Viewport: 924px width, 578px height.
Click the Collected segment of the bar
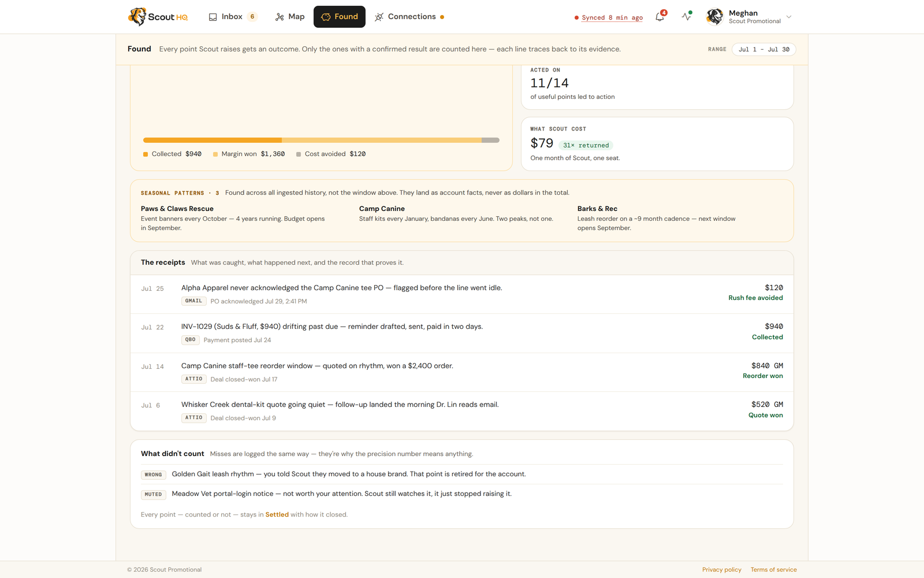(213, 140)
